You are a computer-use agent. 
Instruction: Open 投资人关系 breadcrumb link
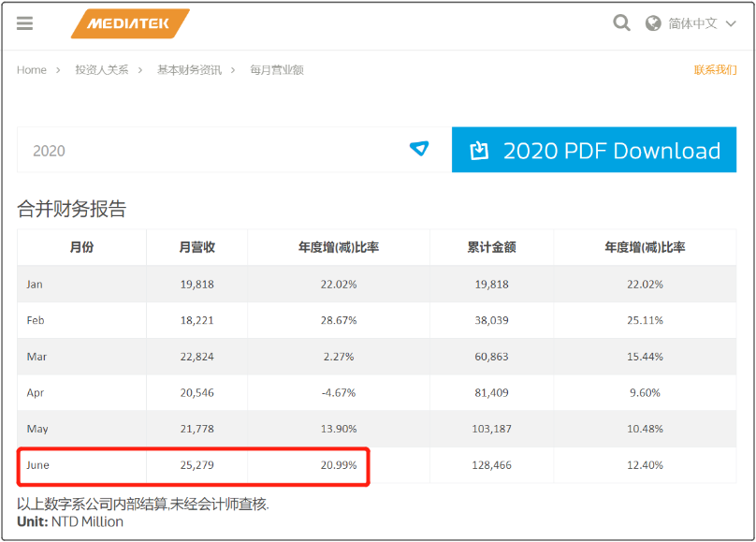(x=102, y=70)
